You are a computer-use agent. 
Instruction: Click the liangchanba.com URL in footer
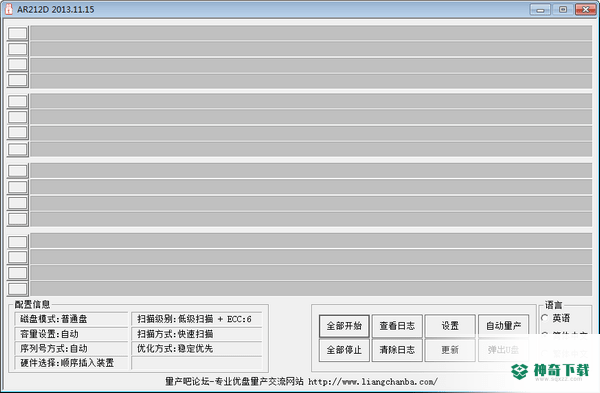pos(373,382)
